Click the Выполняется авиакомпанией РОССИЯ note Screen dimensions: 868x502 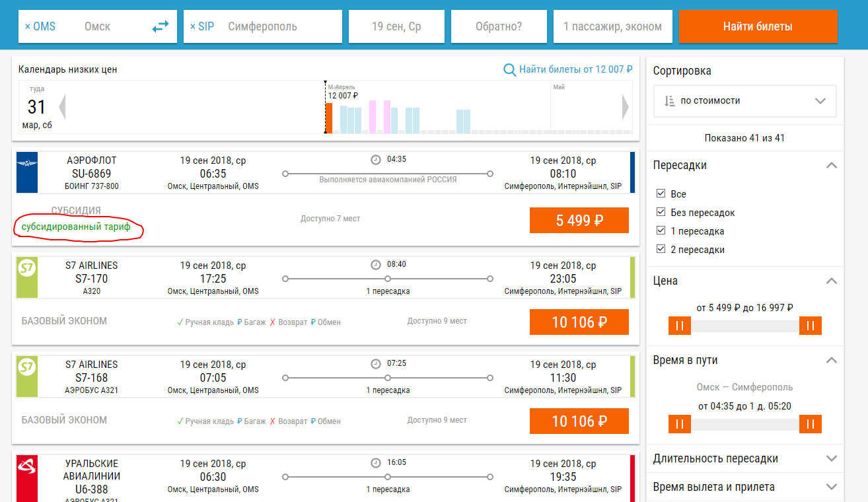click(x=388, y=179)
